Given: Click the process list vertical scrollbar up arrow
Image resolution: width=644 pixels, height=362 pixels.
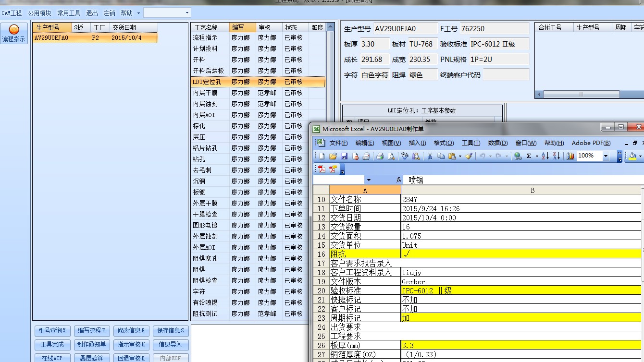Looking at the screenshot, I should coord(331,27).
